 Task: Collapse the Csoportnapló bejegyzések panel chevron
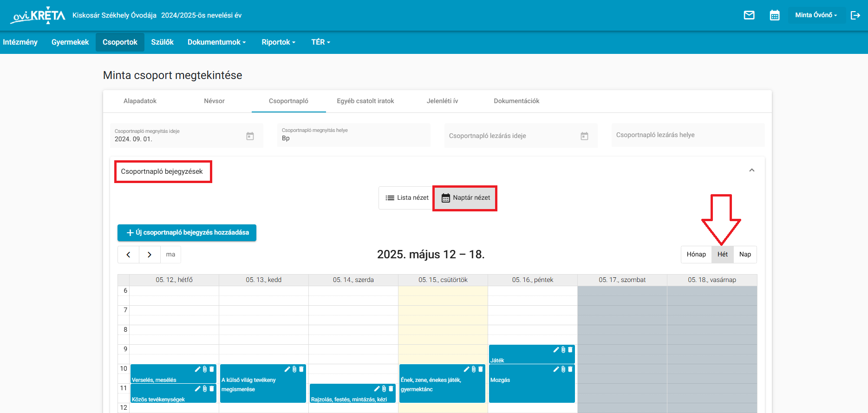752,170
